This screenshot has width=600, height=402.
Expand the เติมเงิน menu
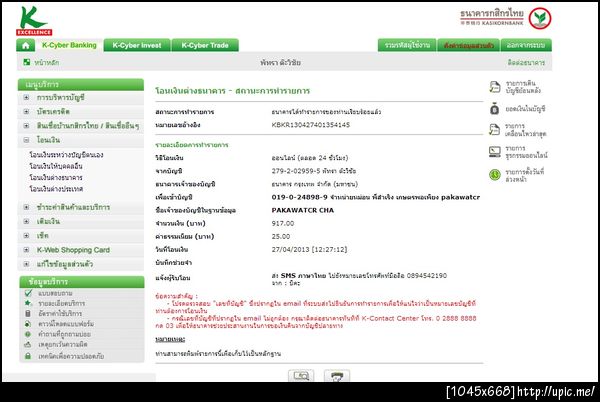pyautogui.click(x=26, y=221)
